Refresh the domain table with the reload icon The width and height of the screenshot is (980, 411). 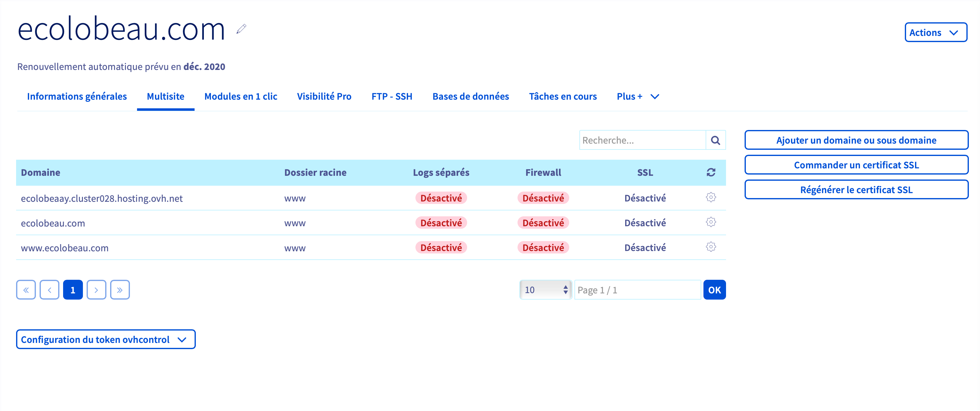pyautogui.click(x=711, y=172)
